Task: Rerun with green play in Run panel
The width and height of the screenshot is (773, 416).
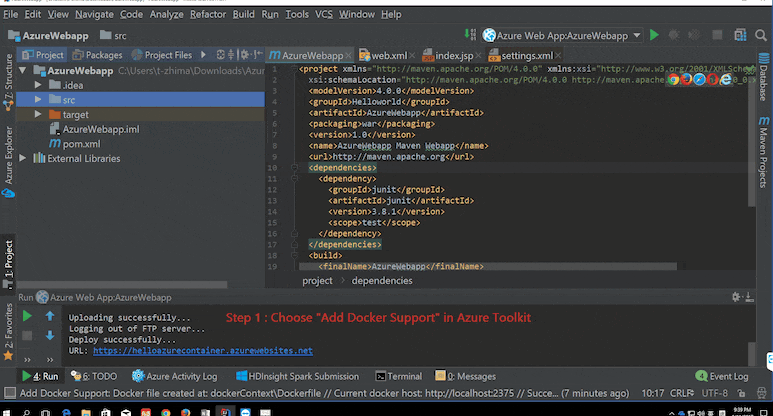Action: (27, 316)
